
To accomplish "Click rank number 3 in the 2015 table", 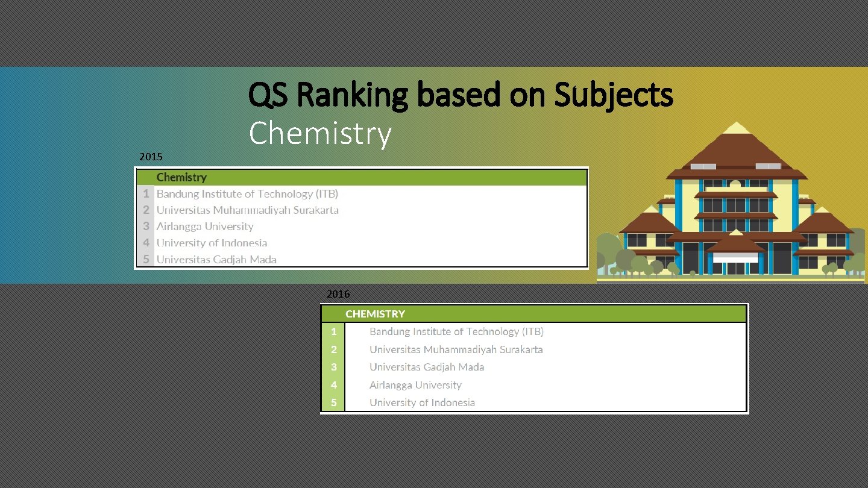I will pos(146,227).
